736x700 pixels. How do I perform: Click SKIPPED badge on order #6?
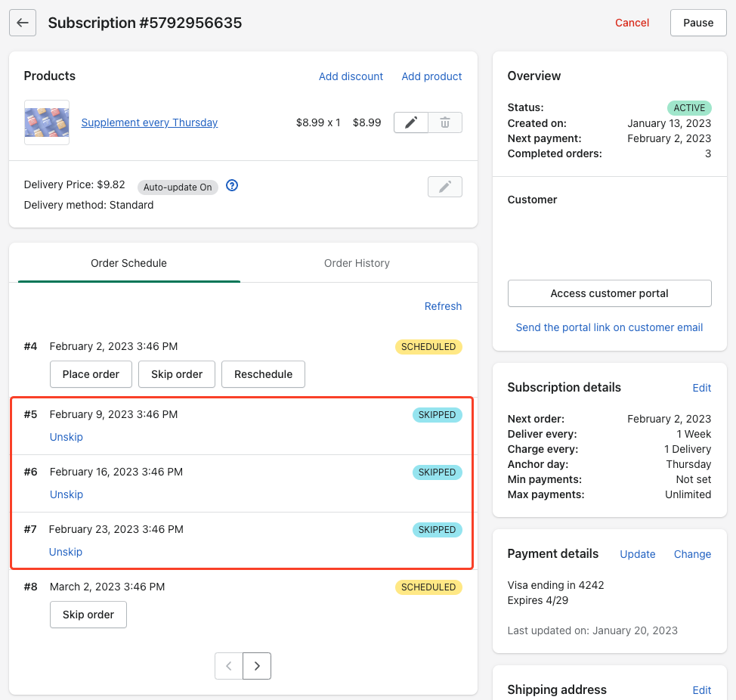click(437, 472)
